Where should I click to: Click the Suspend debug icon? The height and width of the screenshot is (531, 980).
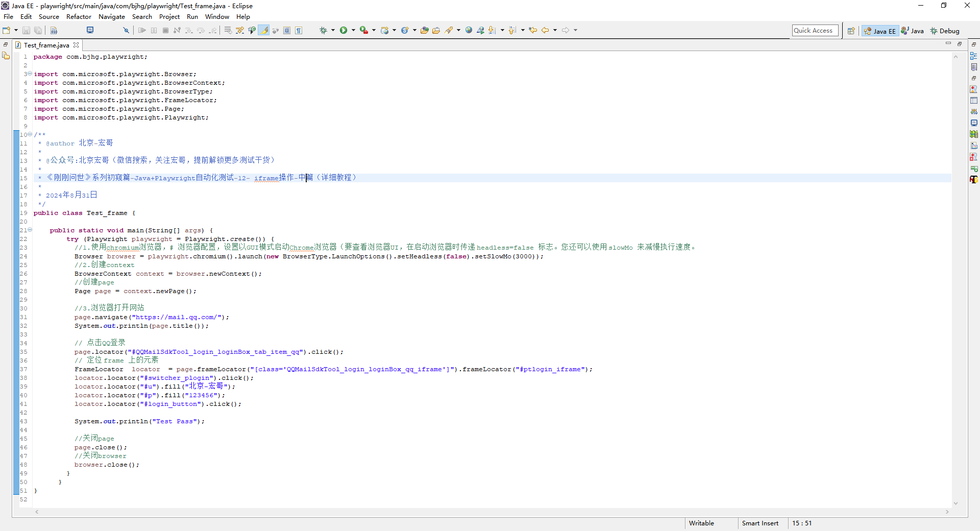point(154,31)
